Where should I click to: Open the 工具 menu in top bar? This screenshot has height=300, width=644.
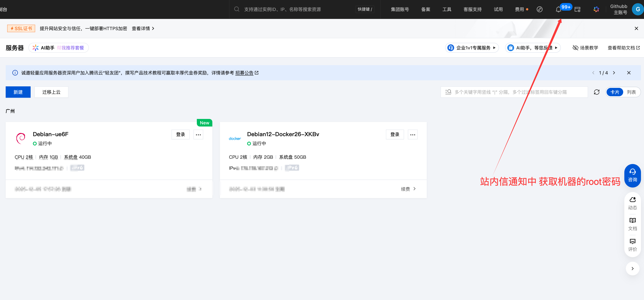pyautogui.click(x=447, y=9)
